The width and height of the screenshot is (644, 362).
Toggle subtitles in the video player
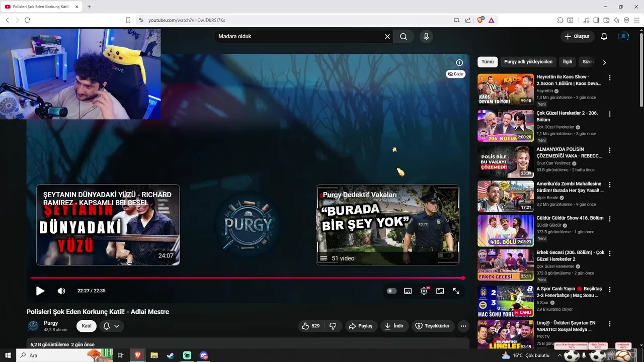click(408, 291)
